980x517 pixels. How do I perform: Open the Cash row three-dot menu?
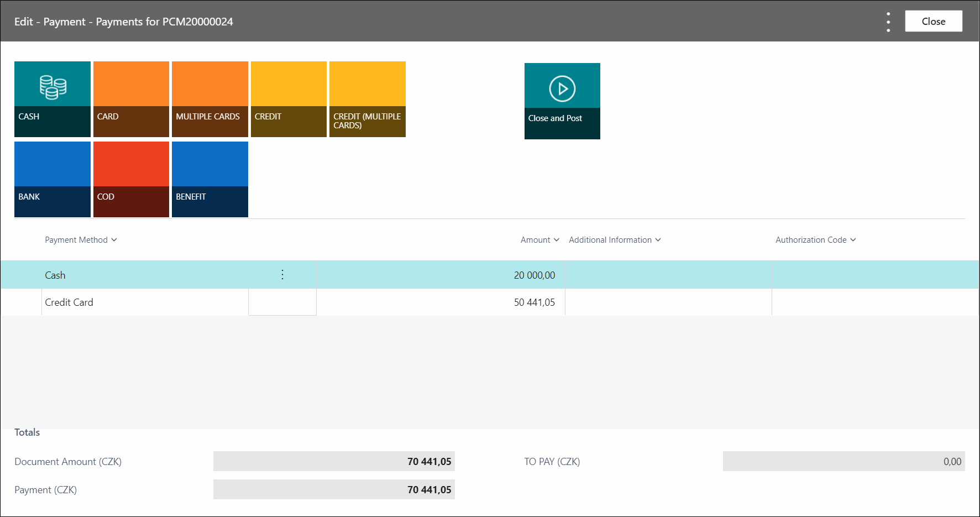(x=282, y=275)
